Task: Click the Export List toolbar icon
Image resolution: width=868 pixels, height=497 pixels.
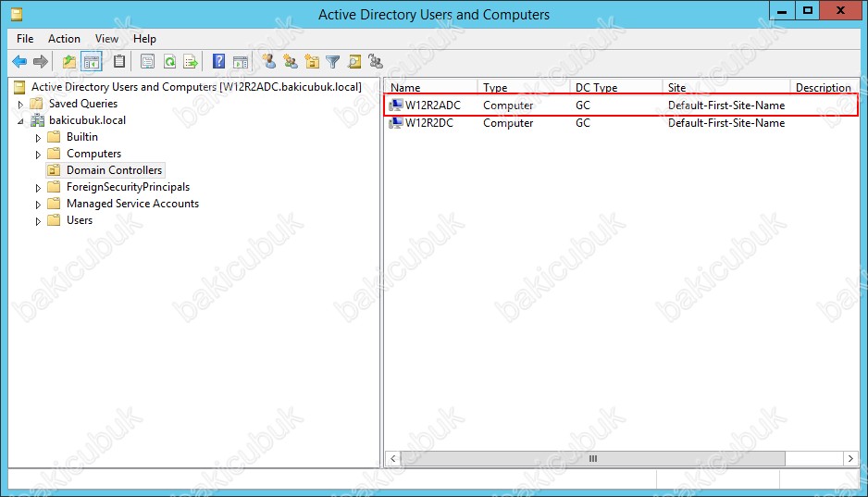Action: (191, 62)
